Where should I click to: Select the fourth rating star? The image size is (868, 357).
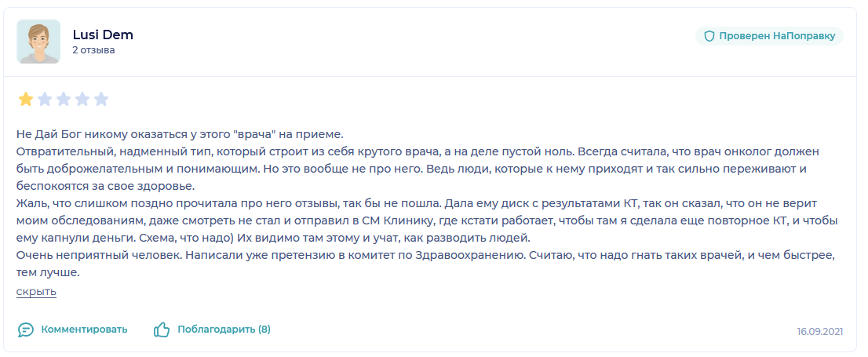tap(82, 100)
